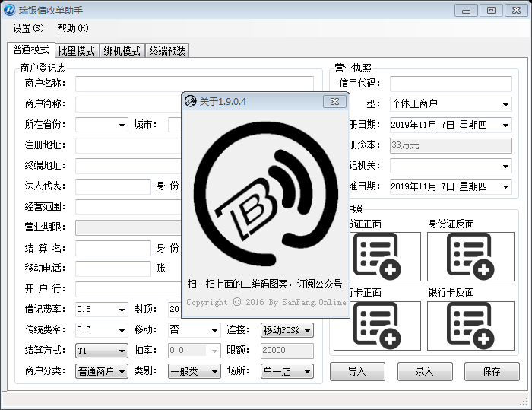Click the 限额 20000 field
Viewport: 532px width, 410px height.
point(287,351)
